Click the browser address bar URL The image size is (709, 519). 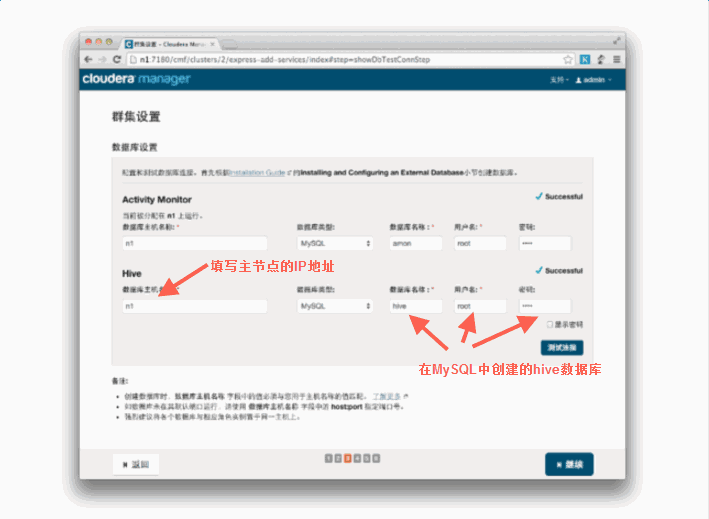tap(285, 60)
